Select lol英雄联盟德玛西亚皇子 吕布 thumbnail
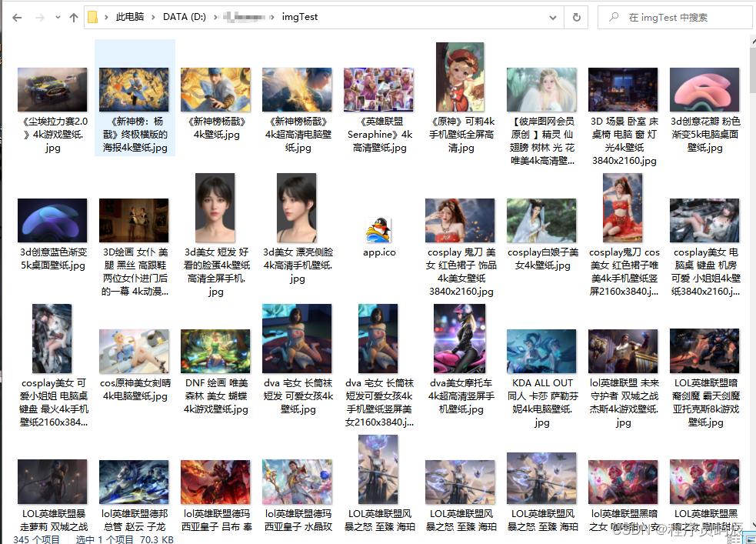The width and height of the screenshot is (756, 544). (215, 482)
